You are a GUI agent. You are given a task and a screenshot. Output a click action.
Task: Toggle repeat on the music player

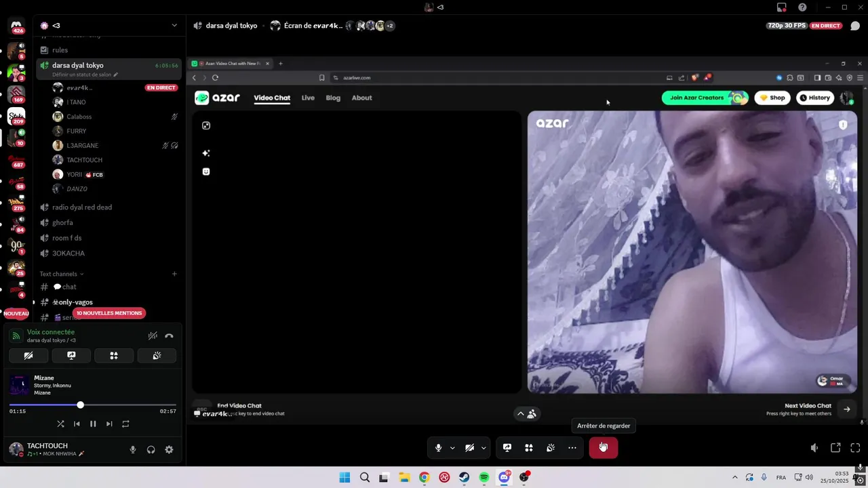click(125, 424)
